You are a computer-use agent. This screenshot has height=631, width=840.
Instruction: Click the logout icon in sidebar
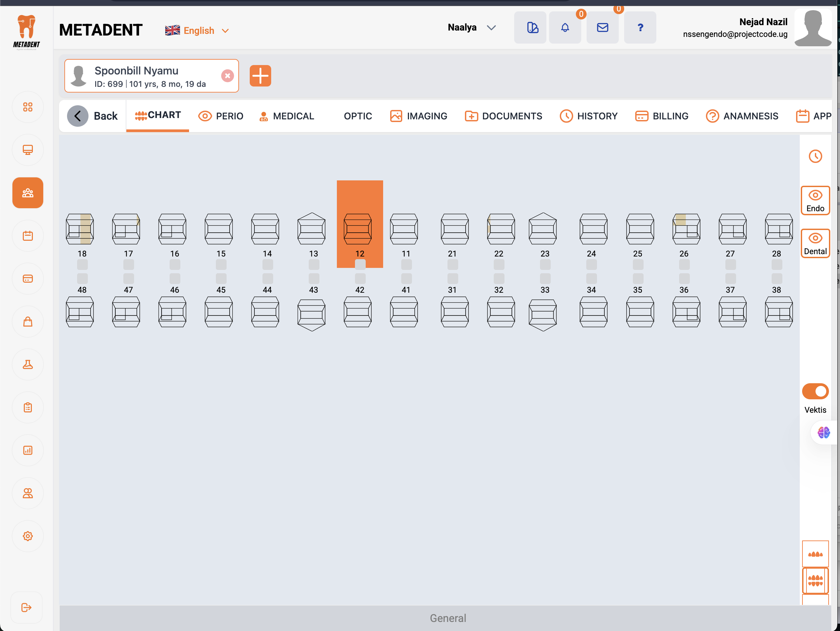point(26,607)
